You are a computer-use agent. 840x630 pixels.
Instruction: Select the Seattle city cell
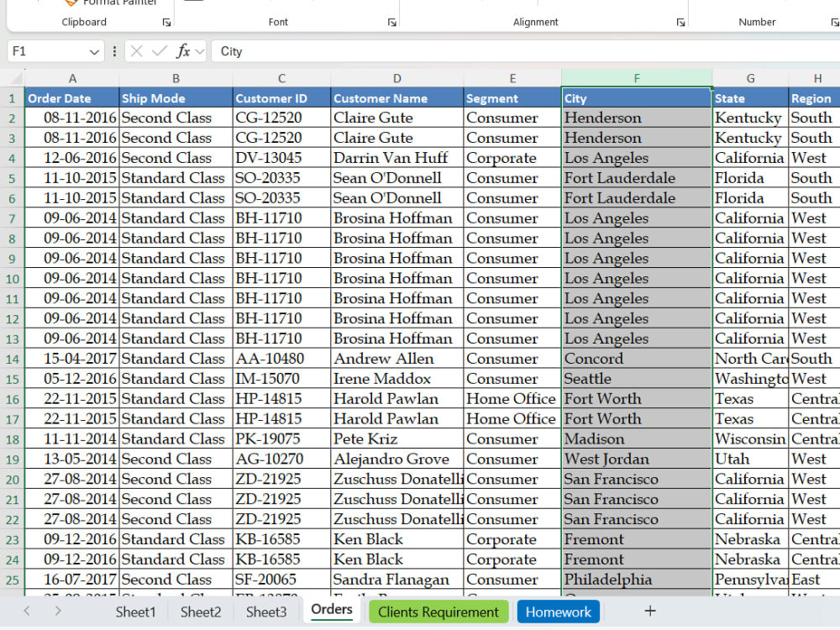(x=637, y=379)
